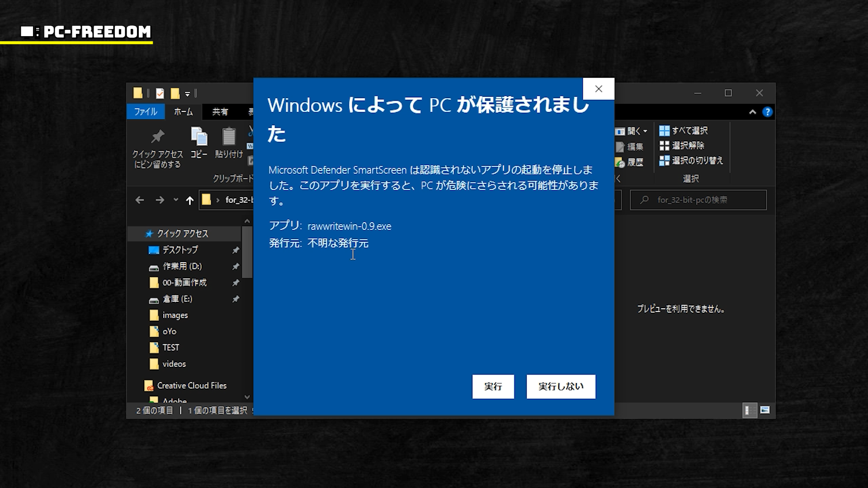The height and width of the screenshot is (488, 868).
Task: Switch to large icons view in status bar
Action: [765, 410]
